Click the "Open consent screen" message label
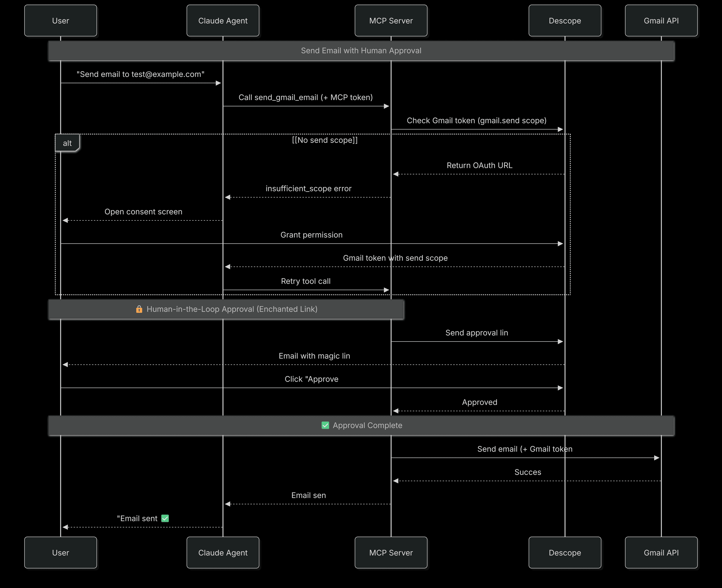 tap(143, 212)
